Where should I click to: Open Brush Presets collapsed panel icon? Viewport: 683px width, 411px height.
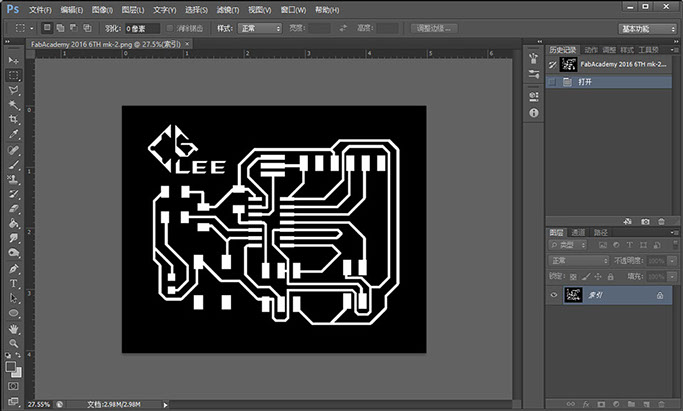534,58
